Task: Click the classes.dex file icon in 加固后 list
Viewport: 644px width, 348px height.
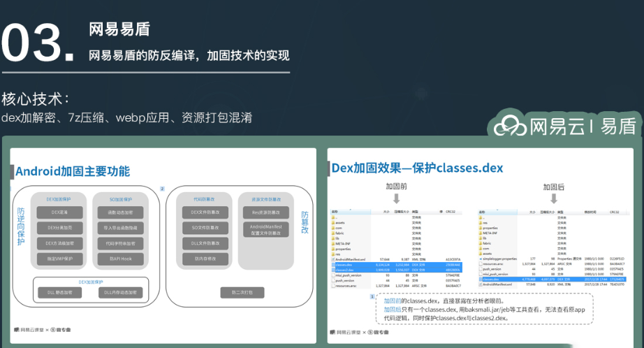Action: coord(481,280)
